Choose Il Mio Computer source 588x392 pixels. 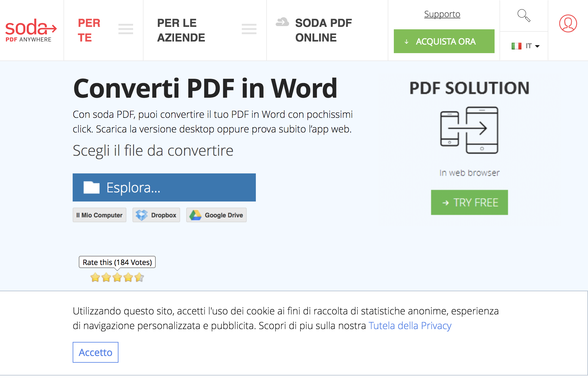click(x=100, y=215)
